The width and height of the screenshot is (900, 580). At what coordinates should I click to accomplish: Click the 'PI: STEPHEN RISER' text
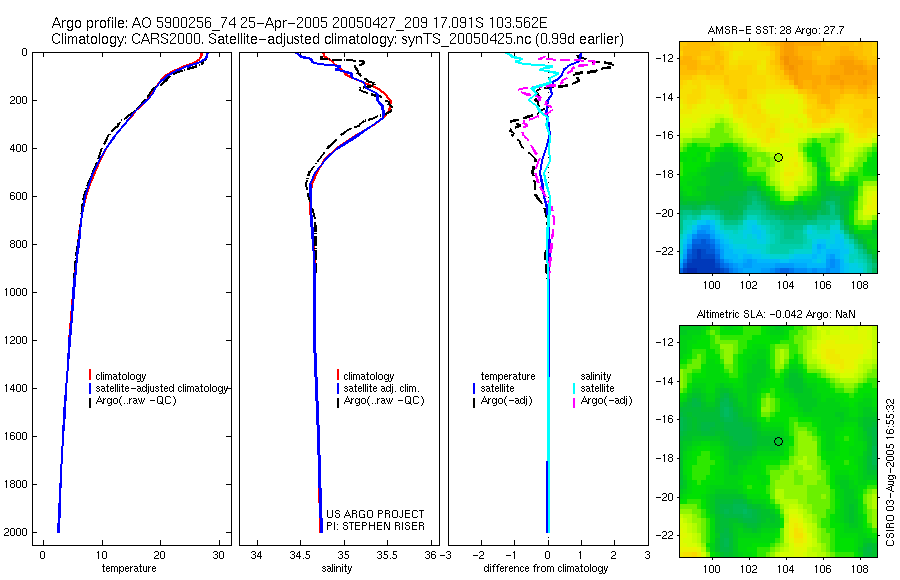(375, 527)
